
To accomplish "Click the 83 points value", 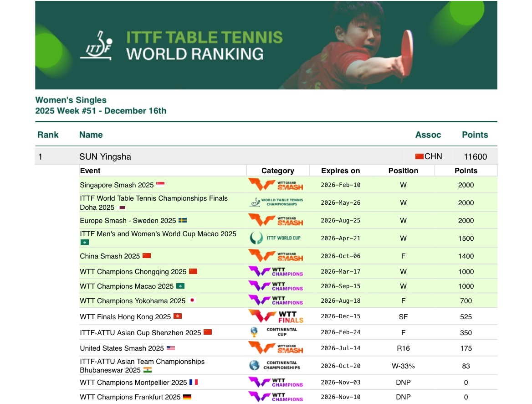I will tap(466, 366).
